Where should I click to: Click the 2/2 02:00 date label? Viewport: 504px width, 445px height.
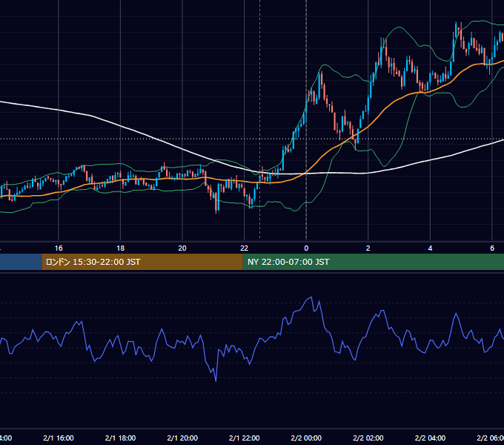[368, 438]
